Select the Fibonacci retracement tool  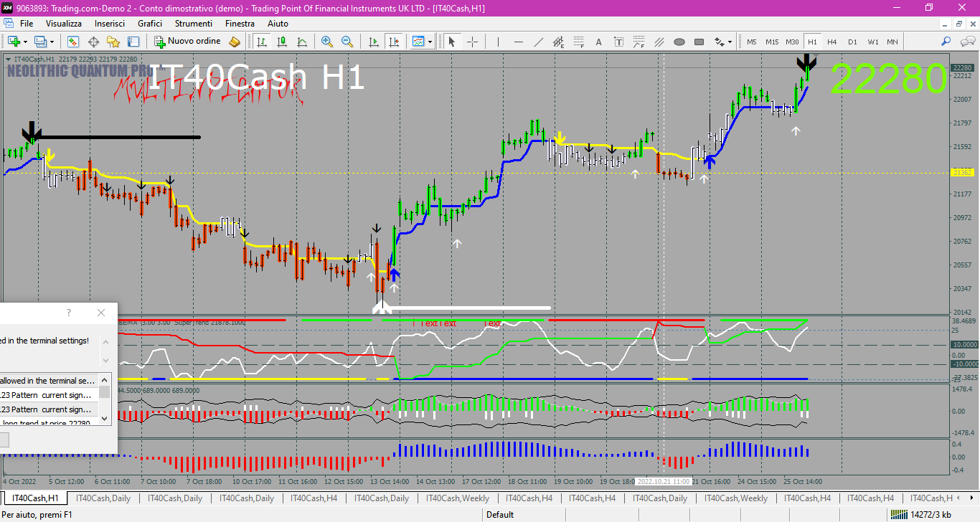pos(578,42)
